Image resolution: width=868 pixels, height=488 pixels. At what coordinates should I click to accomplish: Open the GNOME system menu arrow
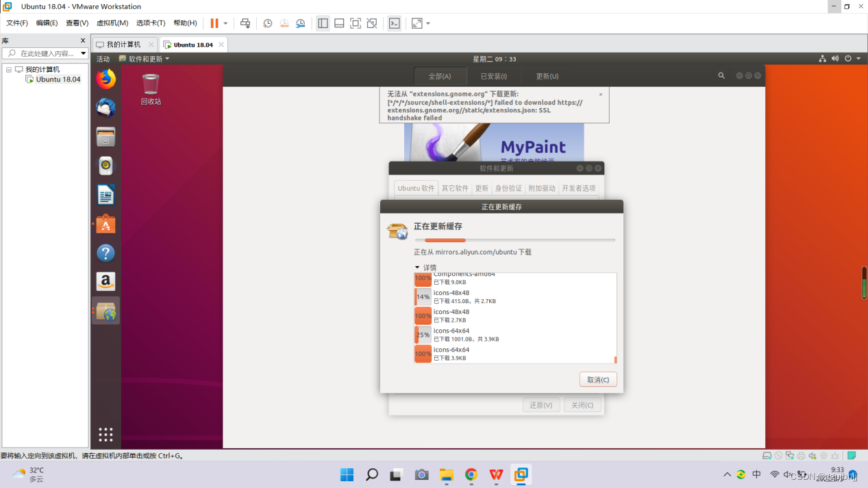click(x=858, y=59)
